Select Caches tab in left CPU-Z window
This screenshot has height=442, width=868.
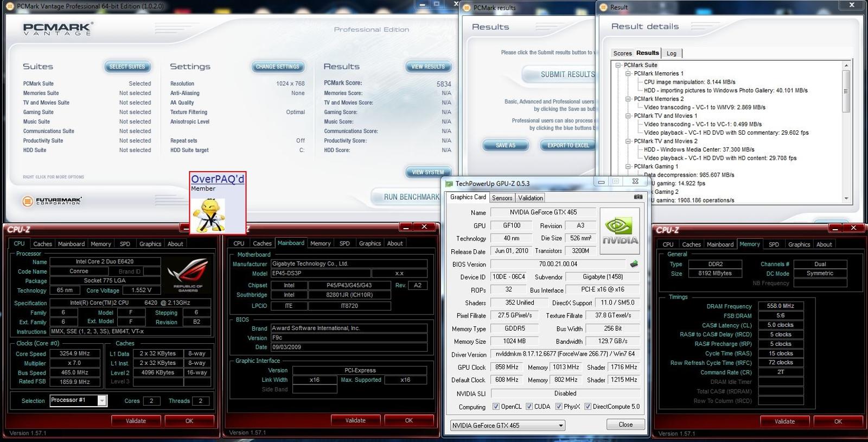[x=42, y=244]
